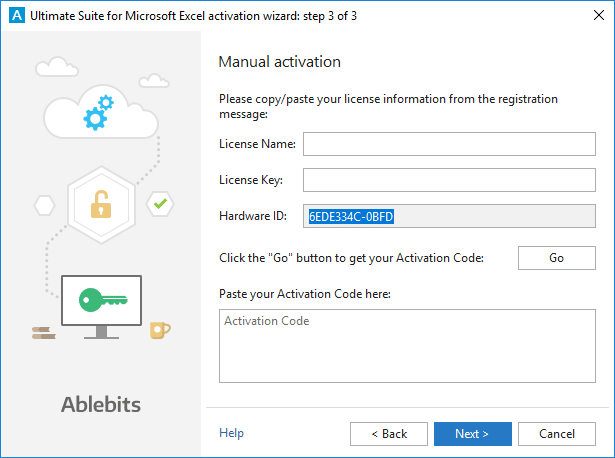Click the "License Name:" label
This screenshot has height=458, width=615.
point(257,144)
